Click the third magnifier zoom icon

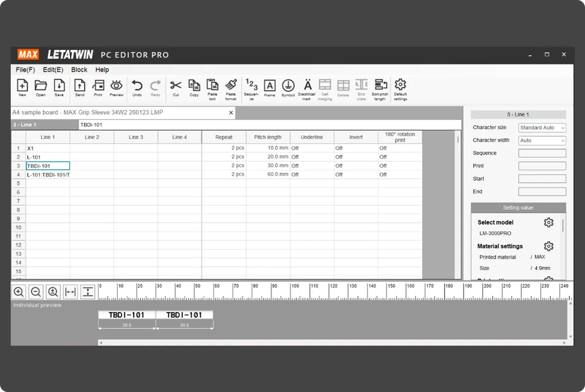click(x=53, y=292)
